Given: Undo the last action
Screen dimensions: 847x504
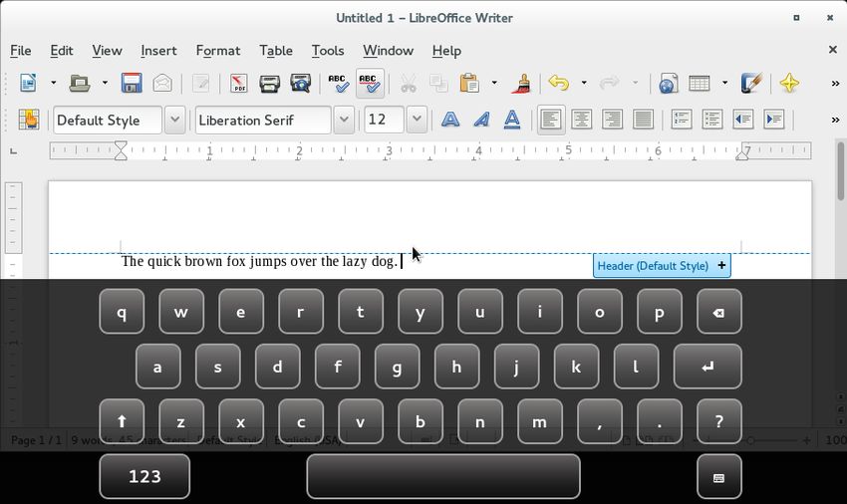Looking at the screenshot, I should point(559,84).
